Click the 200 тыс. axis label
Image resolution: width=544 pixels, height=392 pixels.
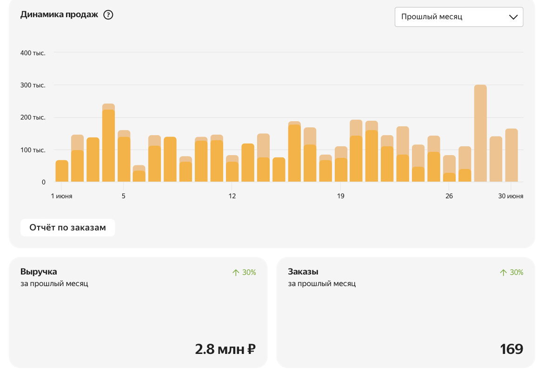coord(33,118)
